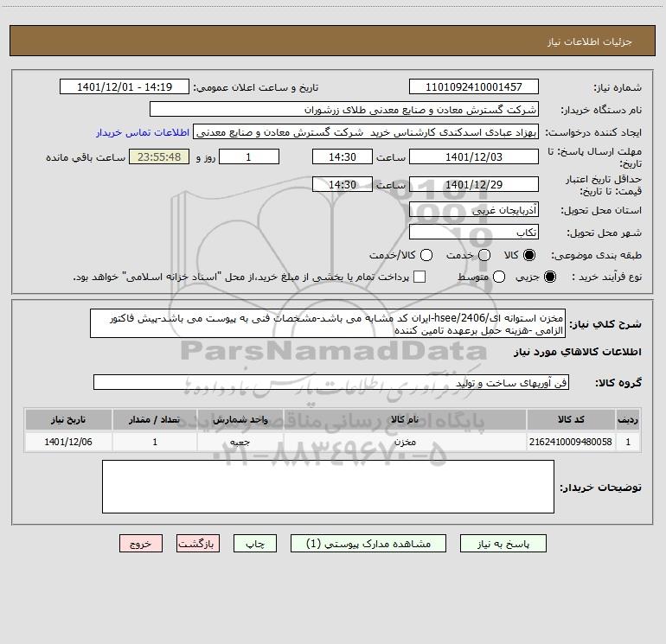Click the نام کالا column header
This screenshot has width=666, height=644.
[405, 419]
